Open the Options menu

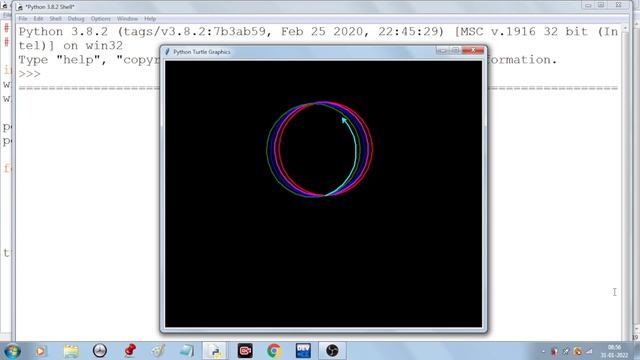point(101,19)
